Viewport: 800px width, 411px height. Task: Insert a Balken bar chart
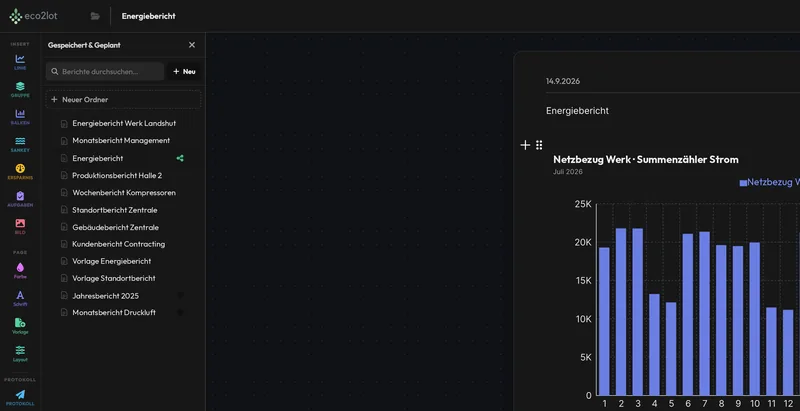[x=20, y=117]
